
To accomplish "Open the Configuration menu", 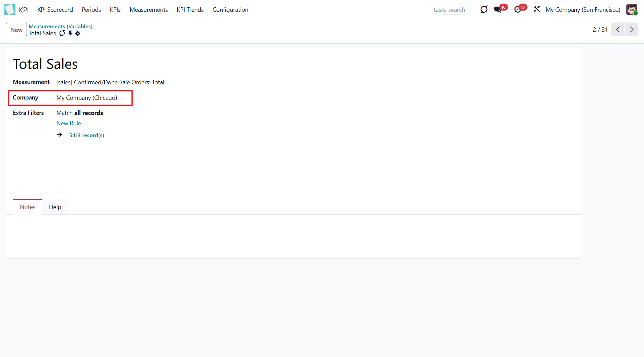I will pyautogui.click(x=230, y=10).
